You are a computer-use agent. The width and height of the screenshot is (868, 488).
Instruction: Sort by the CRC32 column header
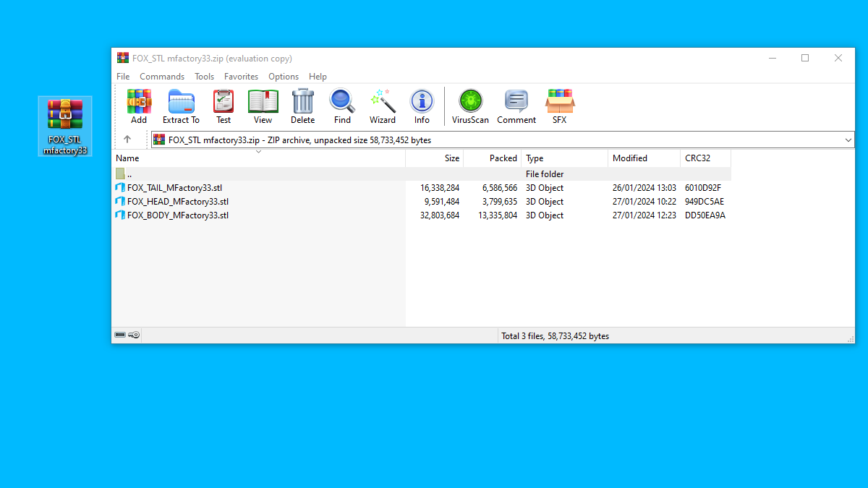tap(706, 158)
